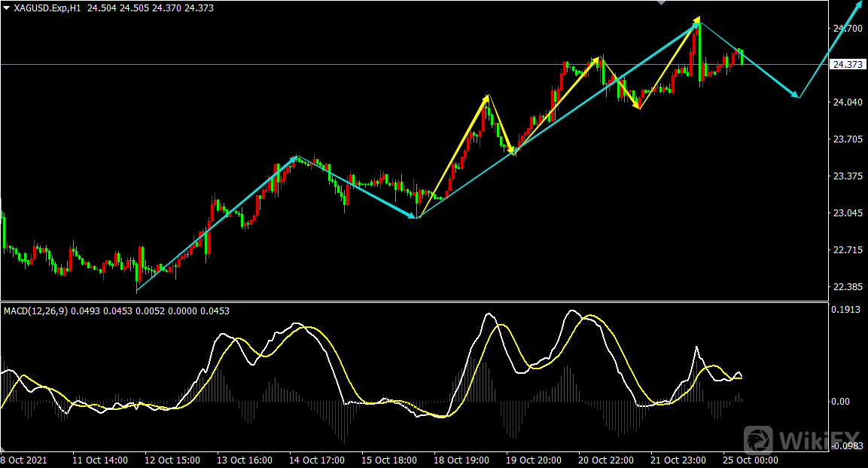Click the triangle arrow beside XAGUSD.Exp,H1
This screenshot has width=868, height=468.
click(7, 8)
